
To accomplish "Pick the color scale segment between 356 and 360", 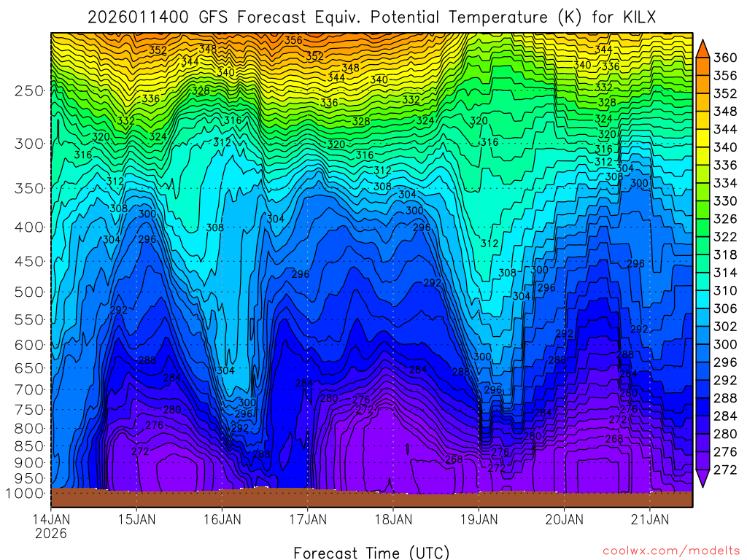I will [x=703, y=66].
